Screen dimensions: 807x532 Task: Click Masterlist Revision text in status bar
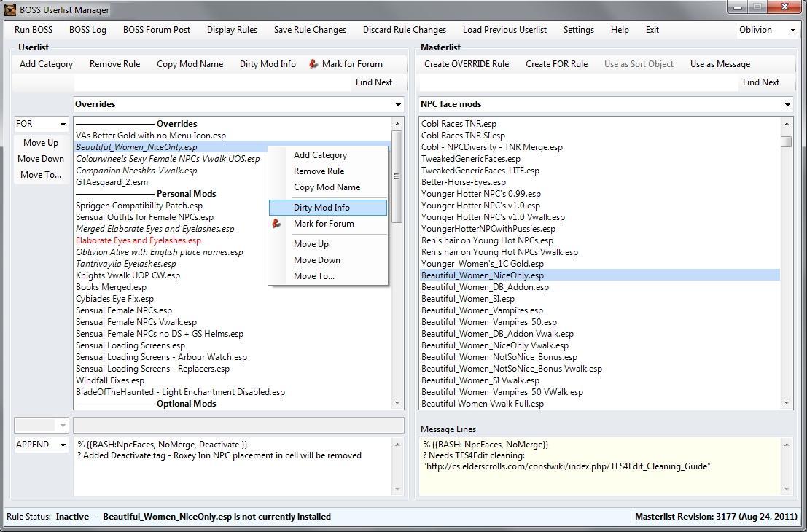coord(714,517)
